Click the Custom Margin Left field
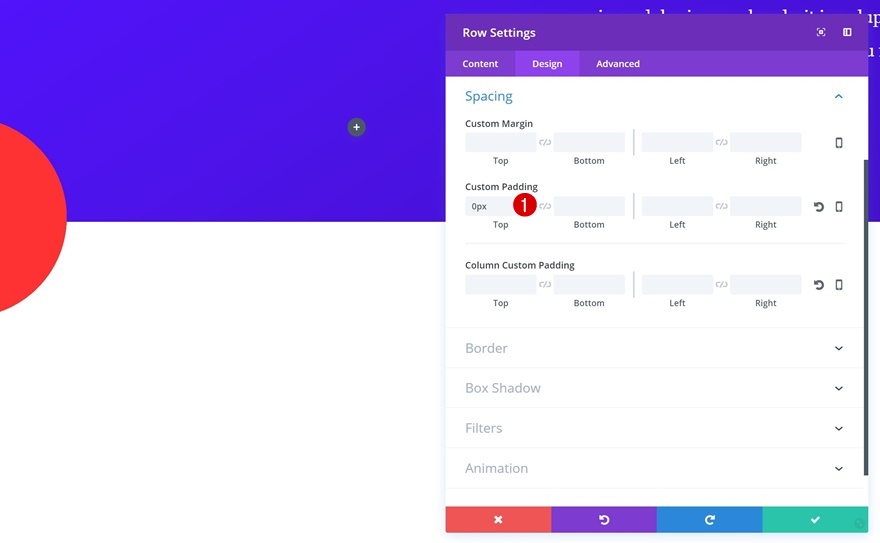The image size is (880, 543). coord(677,142)
